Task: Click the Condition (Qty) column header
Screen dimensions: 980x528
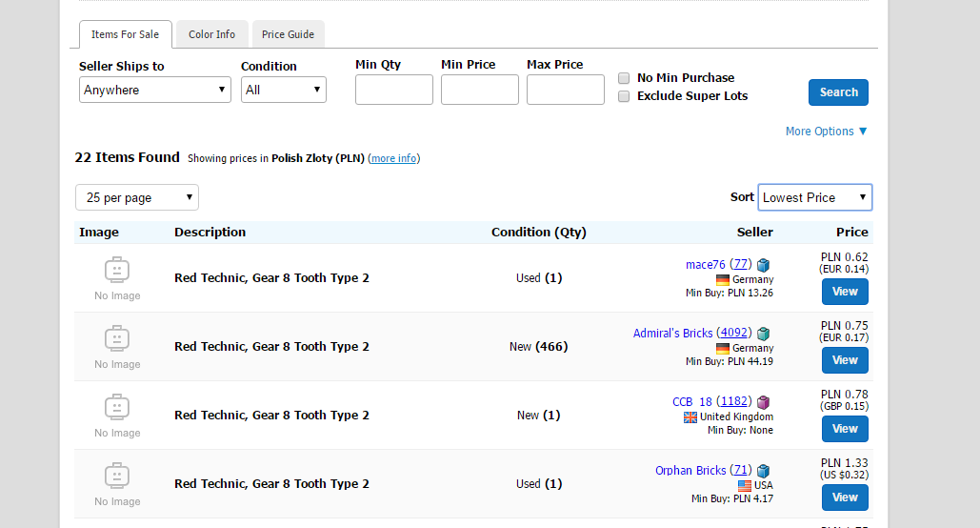Action: point(539,233)
